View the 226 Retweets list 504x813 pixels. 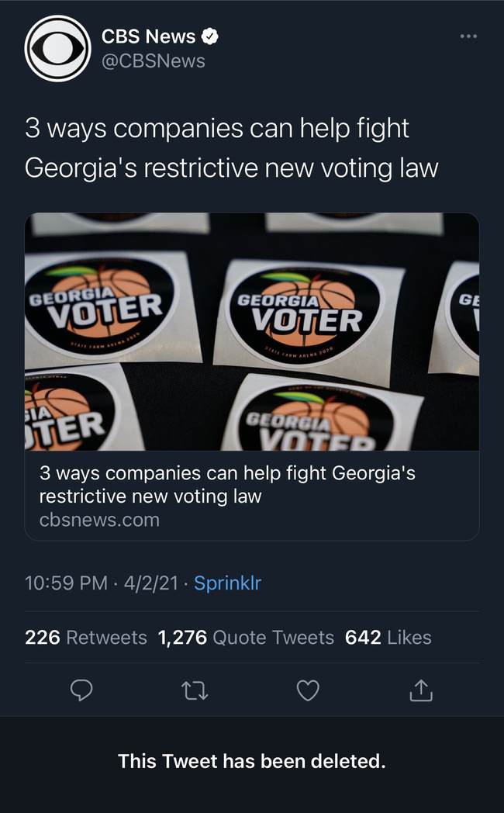point(85,638)
